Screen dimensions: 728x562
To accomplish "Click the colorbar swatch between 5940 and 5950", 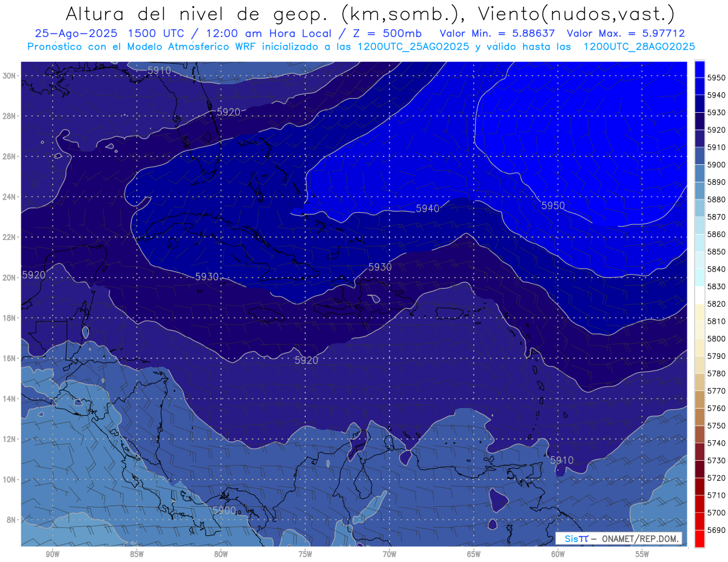I will point(699,86).
